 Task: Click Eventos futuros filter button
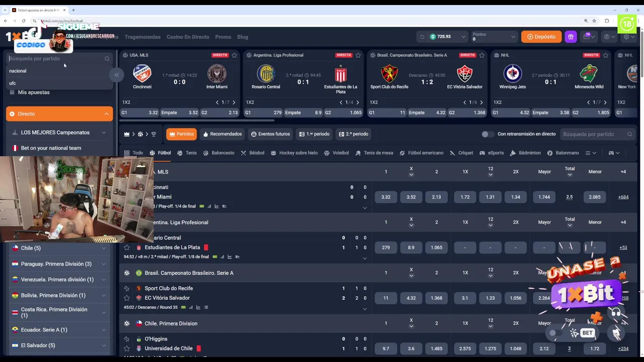(271, 134)
